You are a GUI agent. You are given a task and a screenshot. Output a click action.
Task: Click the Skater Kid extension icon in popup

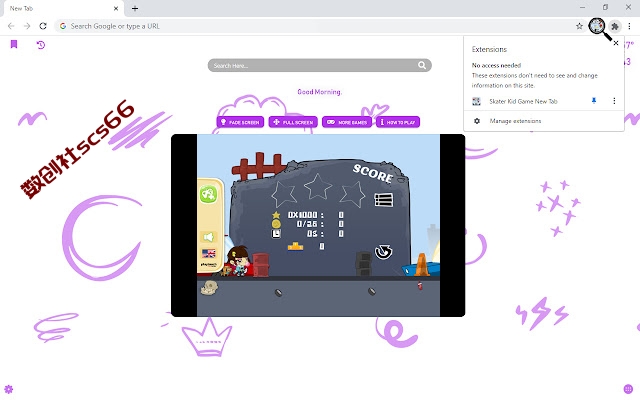[476, 101]
